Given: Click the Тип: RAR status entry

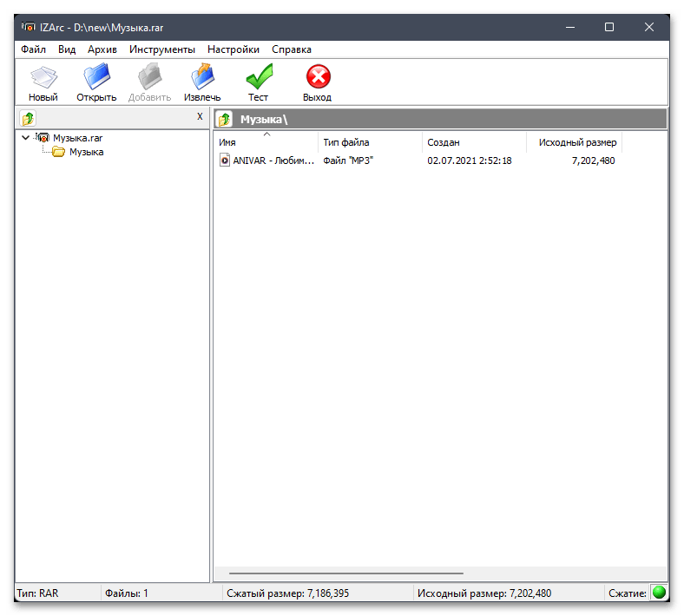Looking at the screenshot, I should tap(37, 593).
